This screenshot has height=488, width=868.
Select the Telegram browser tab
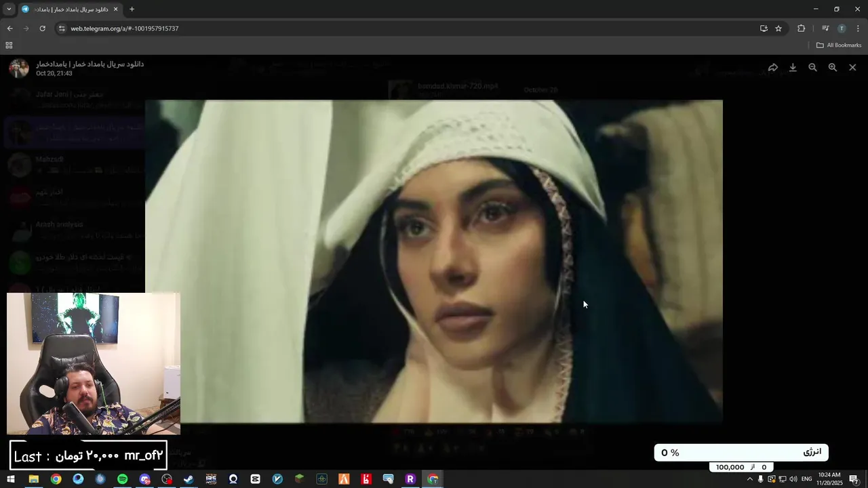coord(70,9)
